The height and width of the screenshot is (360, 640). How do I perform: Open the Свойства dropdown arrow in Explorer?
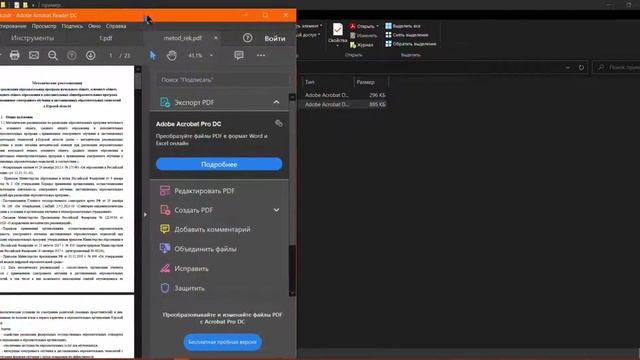[338, 45]
